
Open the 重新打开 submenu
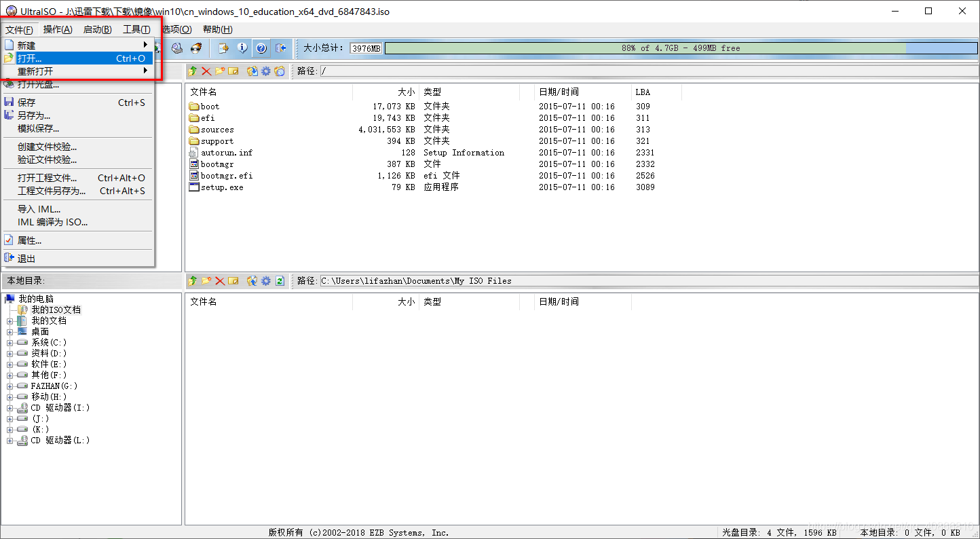pos(78,71)
